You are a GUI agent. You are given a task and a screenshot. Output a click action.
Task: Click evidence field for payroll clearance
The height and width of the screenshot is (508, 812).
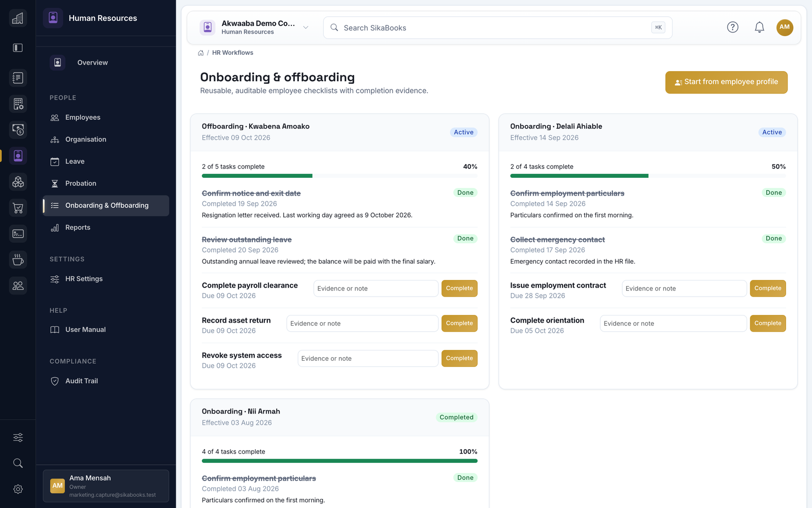coord(376,289)
